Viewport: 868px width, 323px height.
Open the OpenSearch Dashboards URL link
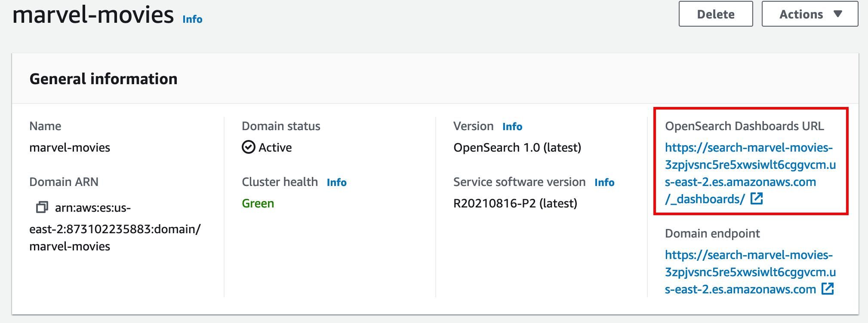(x=748, y=173)
